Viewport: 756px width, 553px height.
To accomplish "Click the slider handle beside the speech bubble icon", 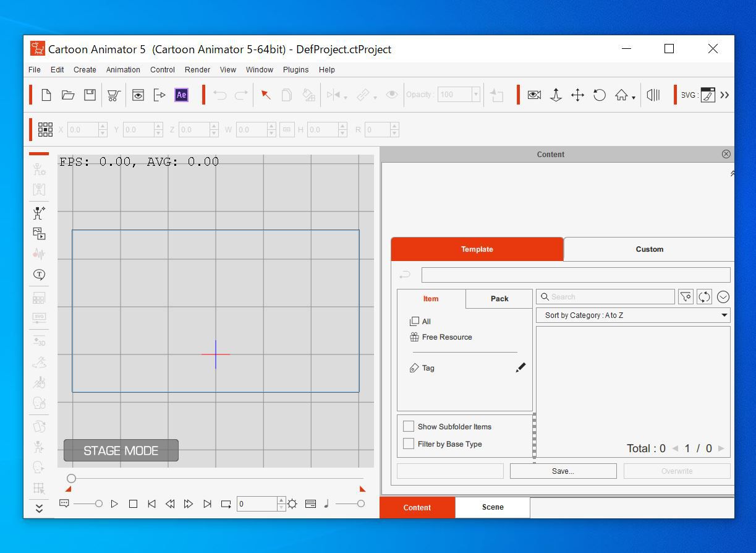I will pos(98,504).
